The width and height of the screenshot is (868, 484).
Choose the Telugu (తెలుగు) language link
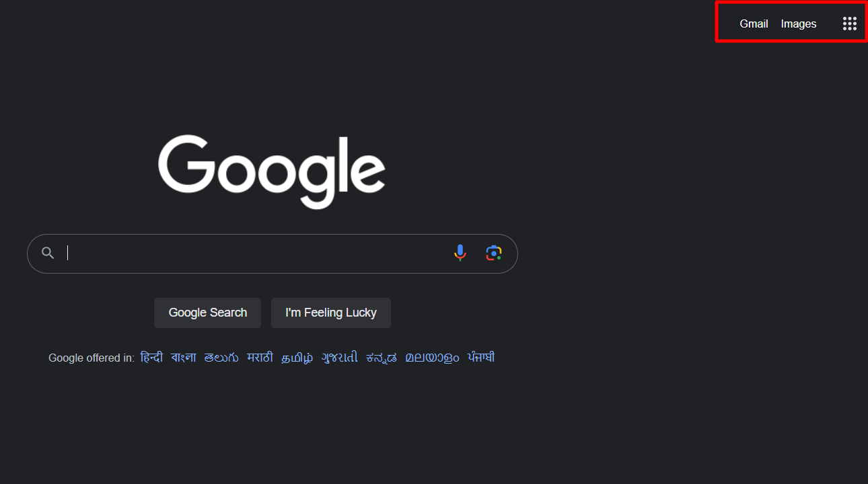pos(221,358)
